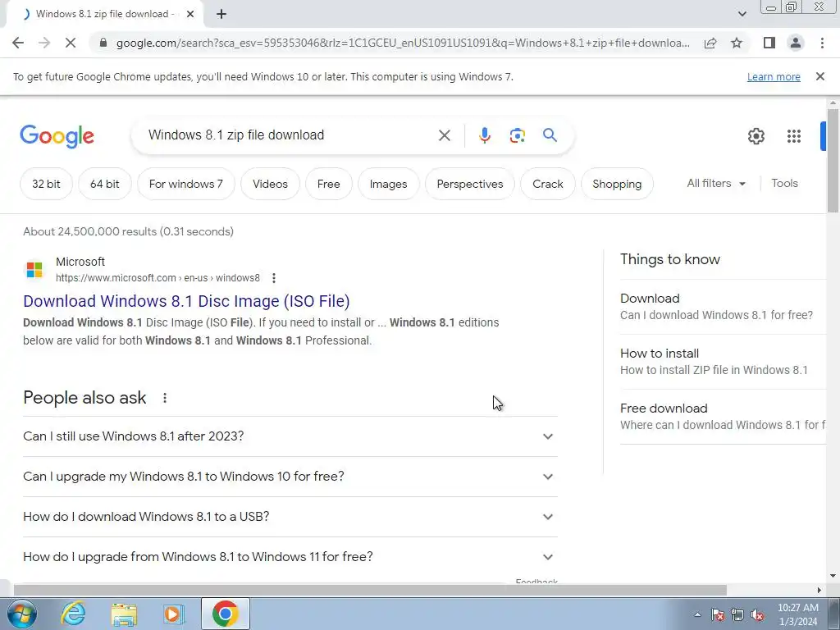Expand upgrade Windows 8.1 to Windows 10 question
The height and width of the screenshot is (630, 840).
pos(290,477)
